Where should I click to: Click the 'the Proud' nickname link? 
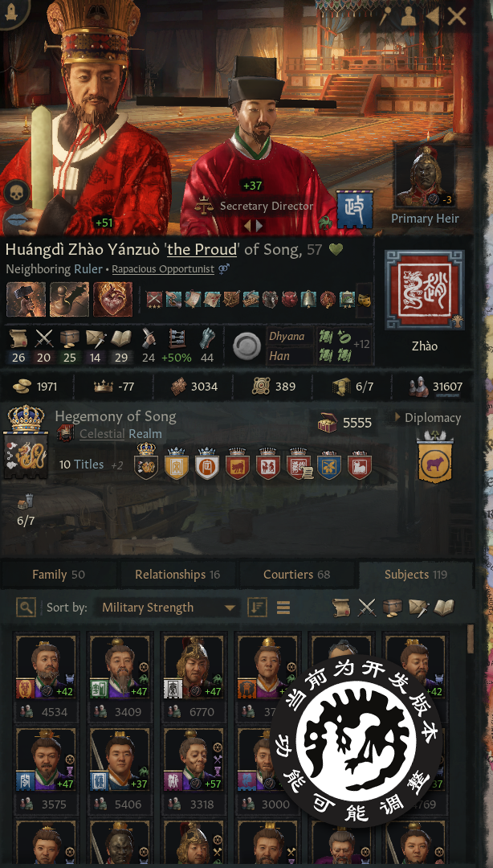[202, 250]
